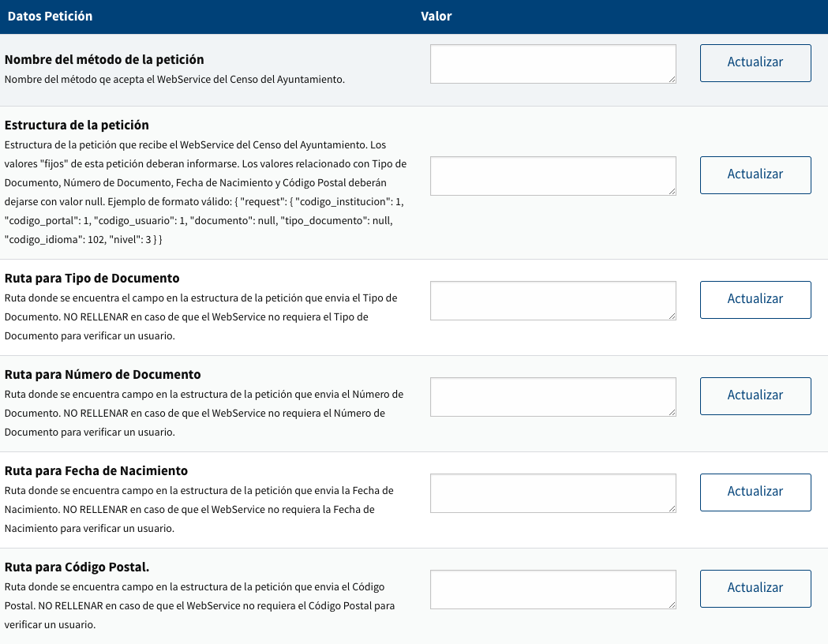The height and width of the screenshot is (644, 828).
Task: Click resize handle of Código Postal field
Action: 672,605
